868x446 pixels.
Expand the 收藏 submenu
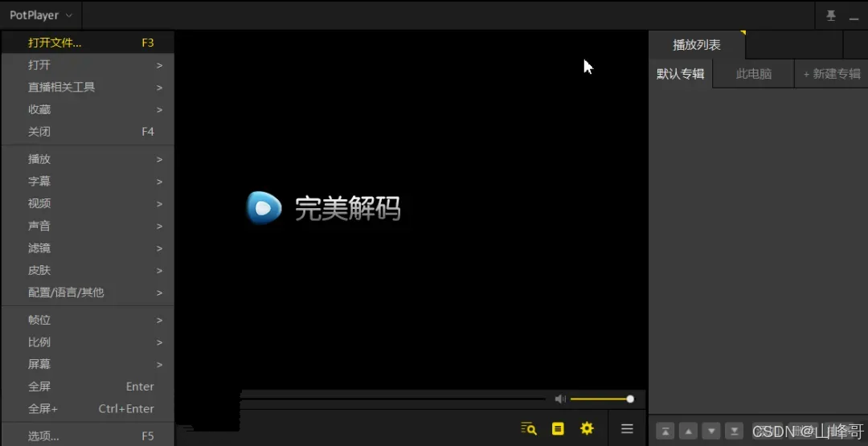(88, 109)
